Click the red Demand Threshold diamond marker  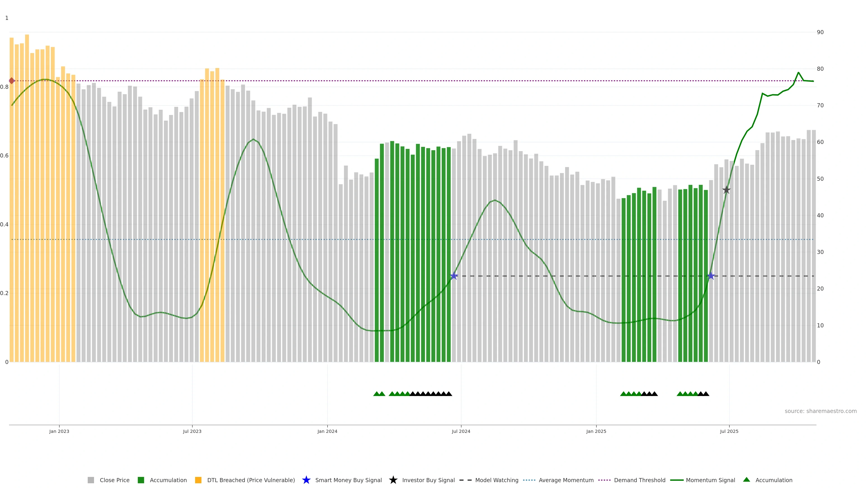coord(12,81)
